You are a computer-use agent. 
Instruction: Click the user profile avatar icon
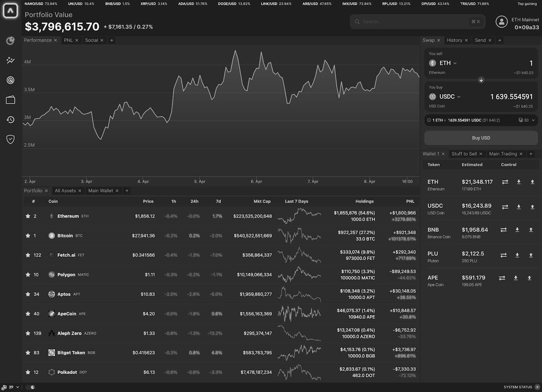502,22
